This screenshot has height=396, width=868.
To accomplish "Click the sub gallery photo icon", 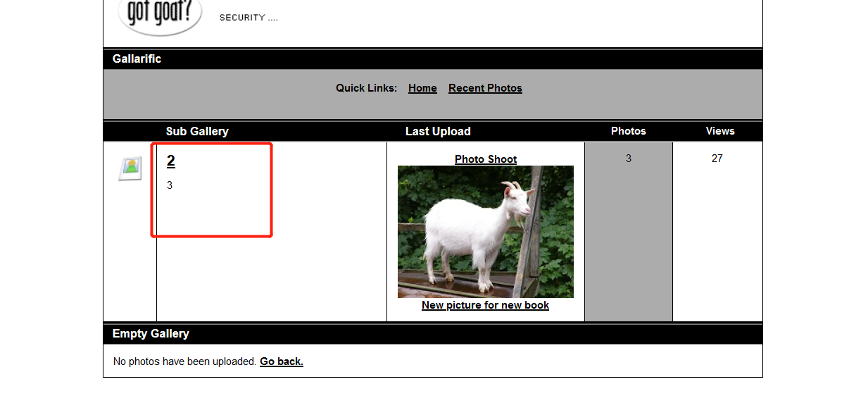I will 130,168.
